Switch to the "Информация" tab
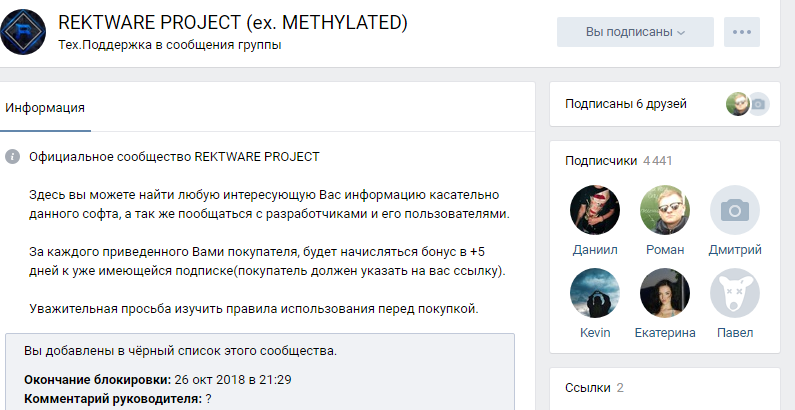795x410 pixels. coord(45,108)
